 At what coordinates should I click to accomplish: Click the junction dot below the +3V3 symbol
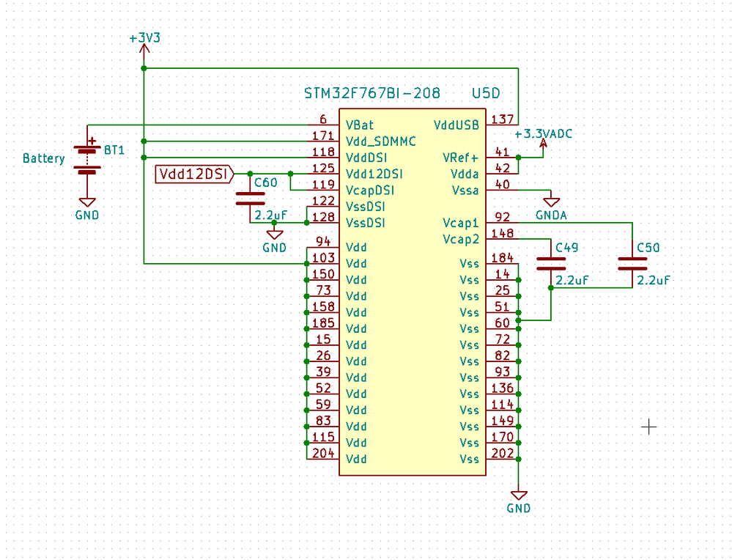click(144, 68)
